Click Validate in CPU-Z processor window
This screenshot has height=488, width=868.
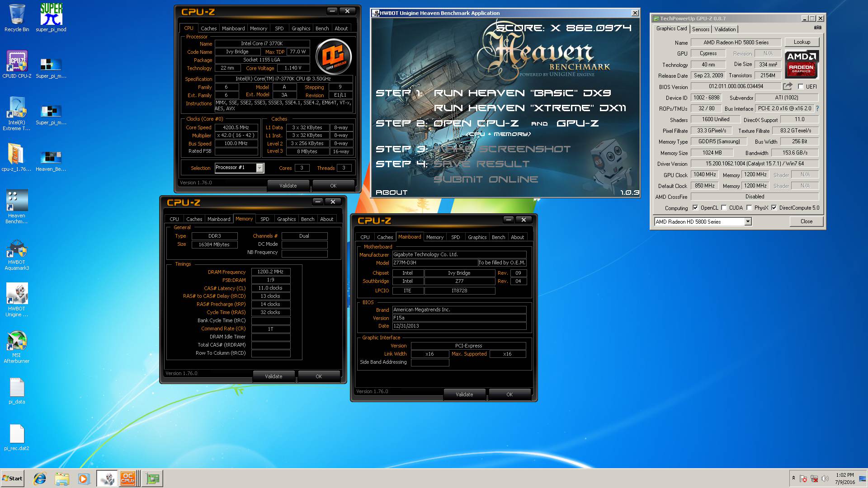click(x=288, y=186)
